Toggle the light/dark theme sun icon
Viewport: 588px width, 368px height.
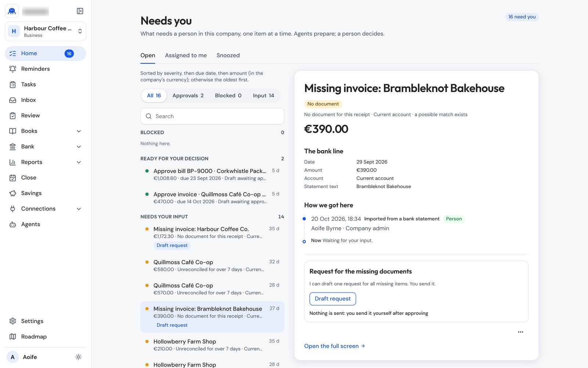pos(78,357)
